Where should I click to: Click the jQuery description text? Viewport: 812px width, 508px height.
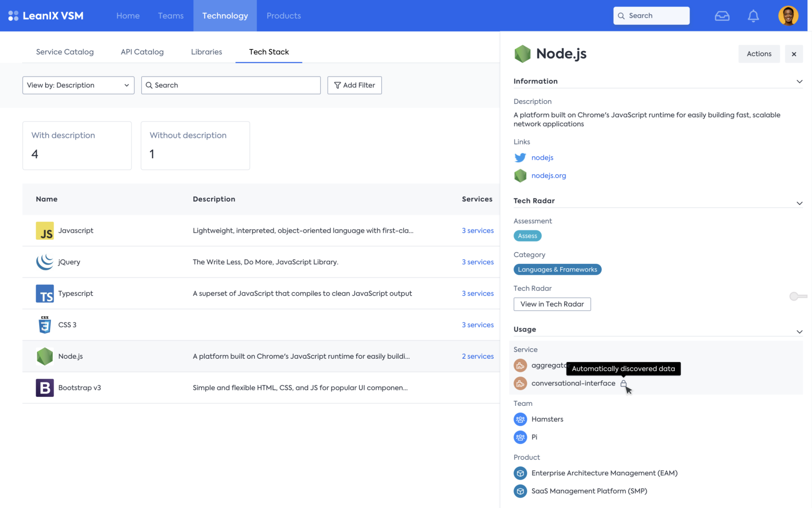(265, 262)
